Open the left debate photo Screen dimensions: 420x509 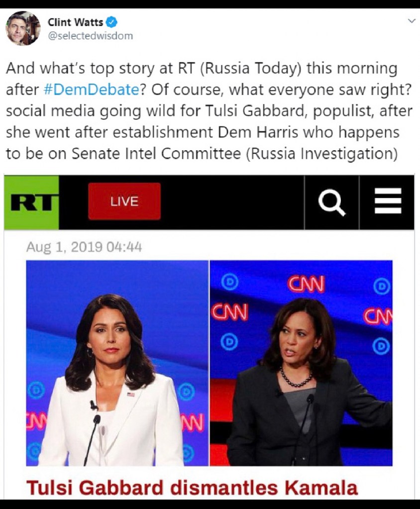[117, 363]
